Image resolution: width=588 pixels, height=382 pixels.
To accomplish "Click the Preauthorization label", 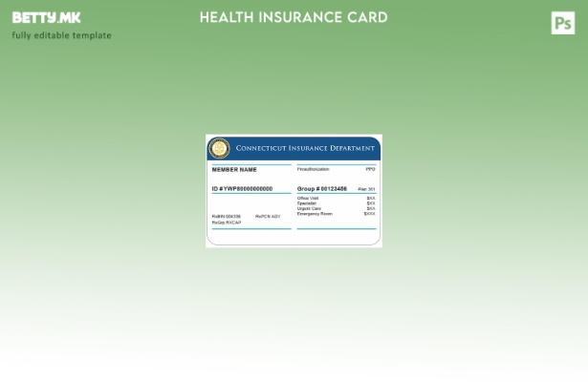I will [x=313, y=169].
